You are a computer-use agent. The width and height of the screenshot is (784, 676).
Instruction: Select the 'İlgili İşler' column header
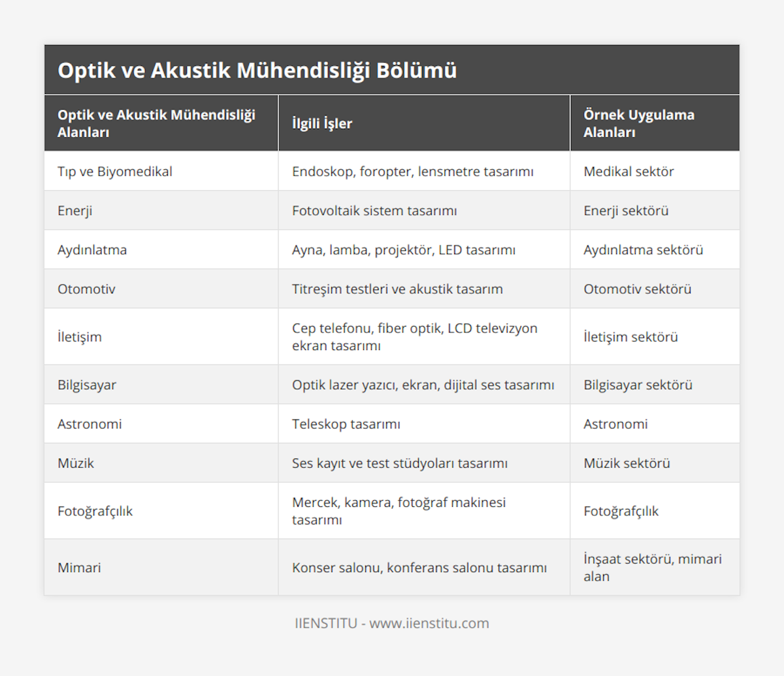pyautogui.click(x=322, y=123)
